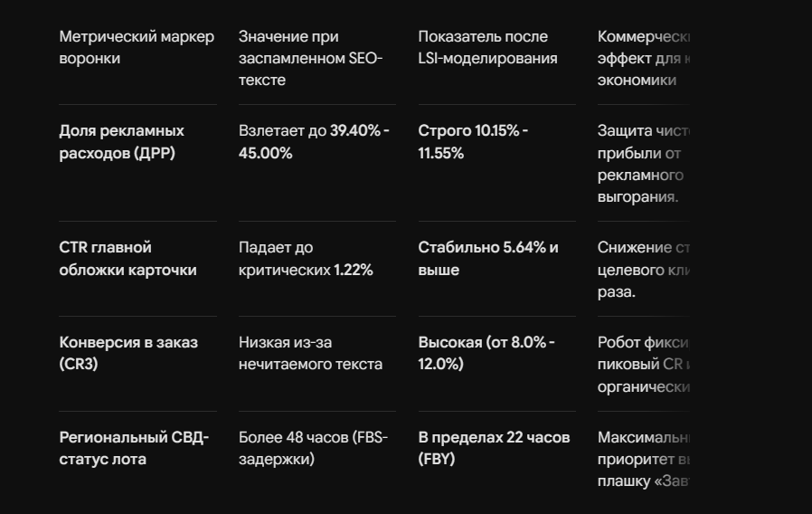Click the 'Падает до критических 1.22%' cell
The image size is (812, 514).
click(306, 259)
